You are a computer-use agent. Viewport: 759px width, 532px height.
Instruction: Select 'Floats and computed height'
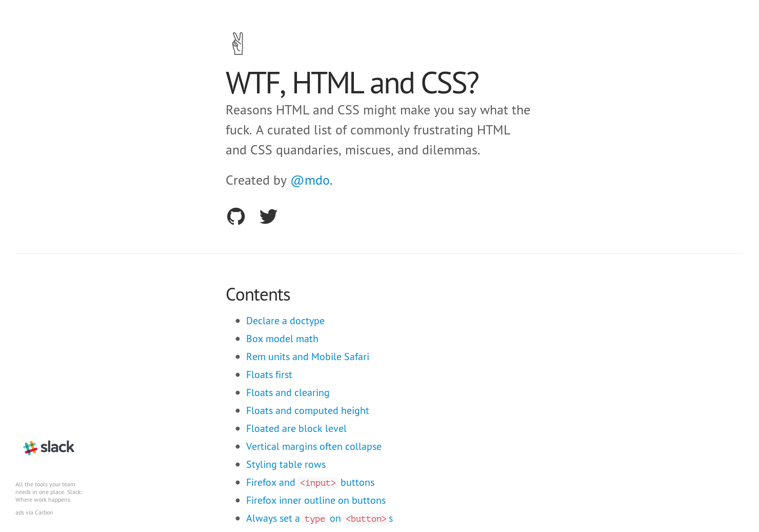[x=307, y=410]
